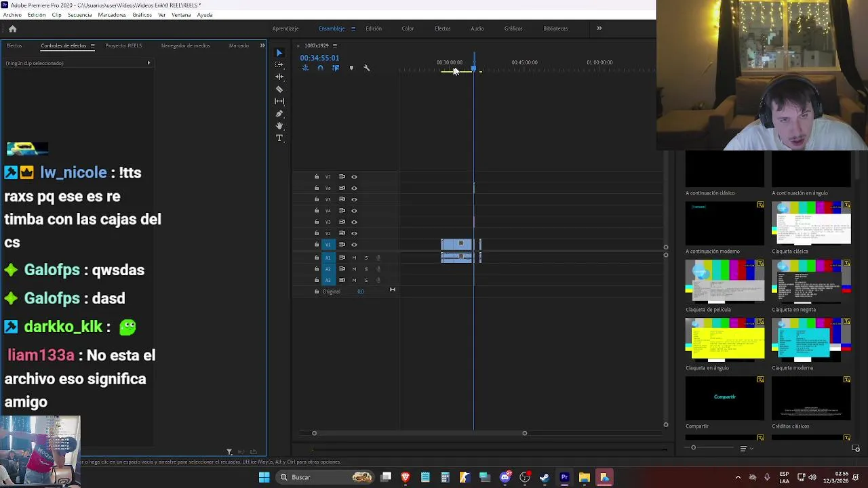Show hidden panel tabs overflow arrows
The width and height of the screenshot is (868, 488).
point(262,45)
